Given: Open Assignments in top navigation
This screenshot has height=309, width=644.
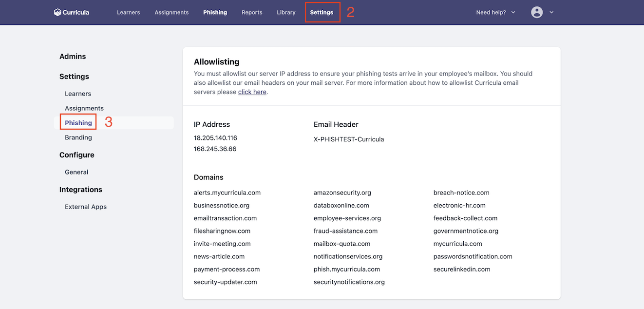Looking at the screenshot, I should pos(171,13).
